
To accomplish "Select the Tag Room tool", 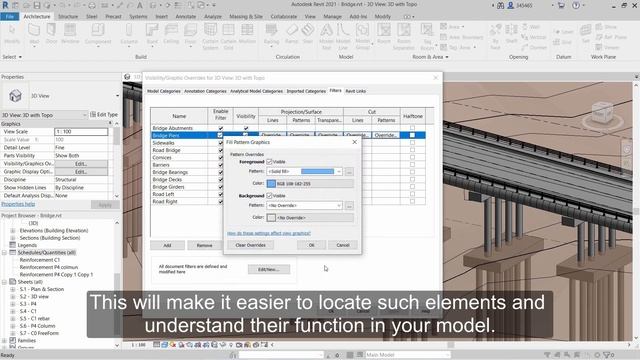I will [x=427, y=36].
